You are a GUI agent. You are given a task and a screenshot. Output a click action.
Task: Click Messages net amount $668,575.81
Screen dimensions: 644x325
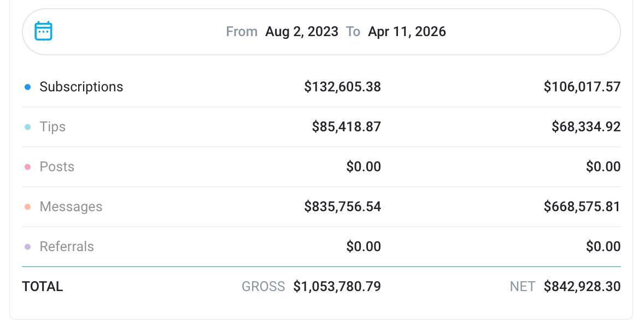click(582, 207)
